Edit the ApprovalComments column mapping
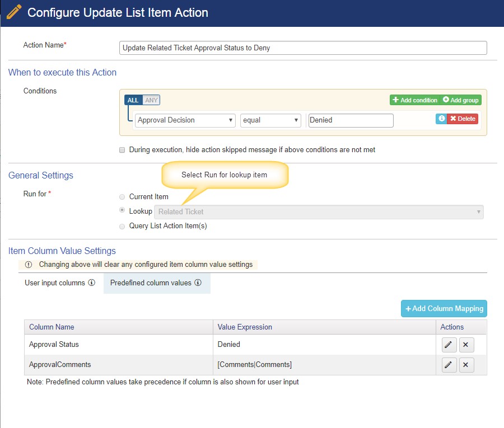The height and width of the screenshot is (428, 504). (x=449, y=365)
